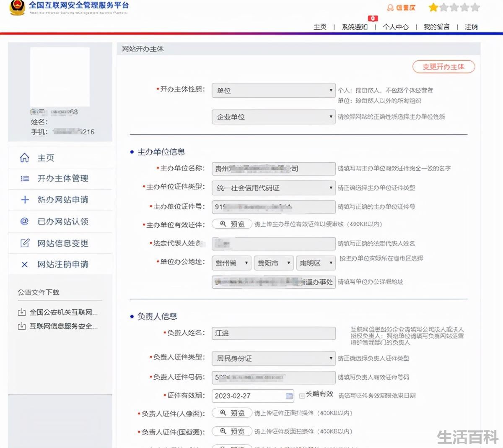Click the plus icon beside 新办网站申请
Viewport: 503px width, 448px height.
point(25,200)
